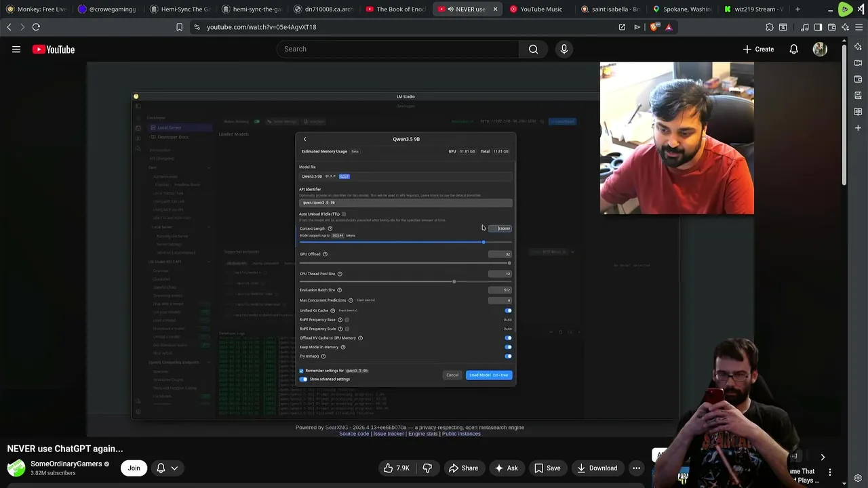Toggle the browser sidebar panel icon in toolbar
Screen dimensions: 868x488
pyautogui.click(x=818, y=27)
